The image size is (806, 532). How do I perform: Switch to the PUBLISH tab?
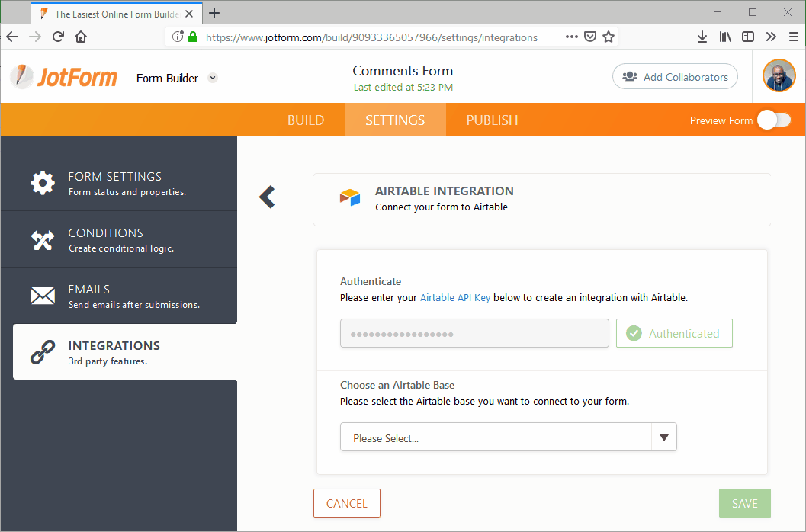[492, 120]
